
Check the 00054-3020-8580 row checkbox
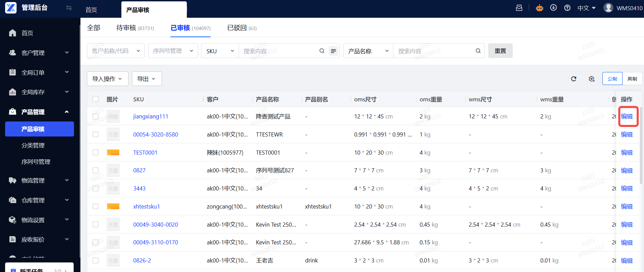[x=95, y=134]
